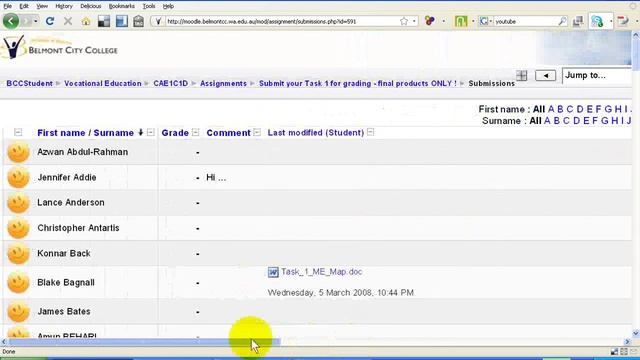The width and height of the screenshot is (640, 360).
Task: Sort by First name column header
Action: tap(61, 133)
